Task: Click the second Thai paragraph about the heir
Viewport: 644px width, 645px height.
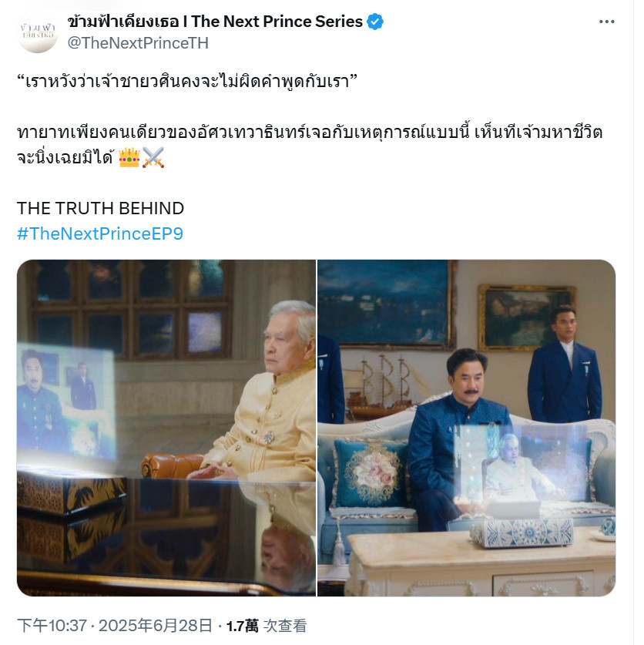Action: coord(310,145)
